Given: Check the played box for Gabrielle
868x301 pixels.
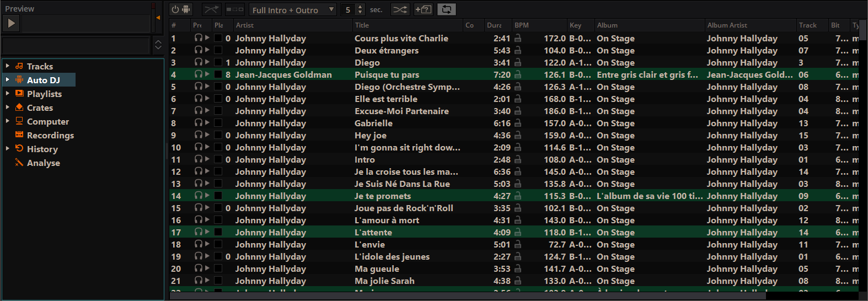Looking at the screenshot, I should (x=218, y=123).
